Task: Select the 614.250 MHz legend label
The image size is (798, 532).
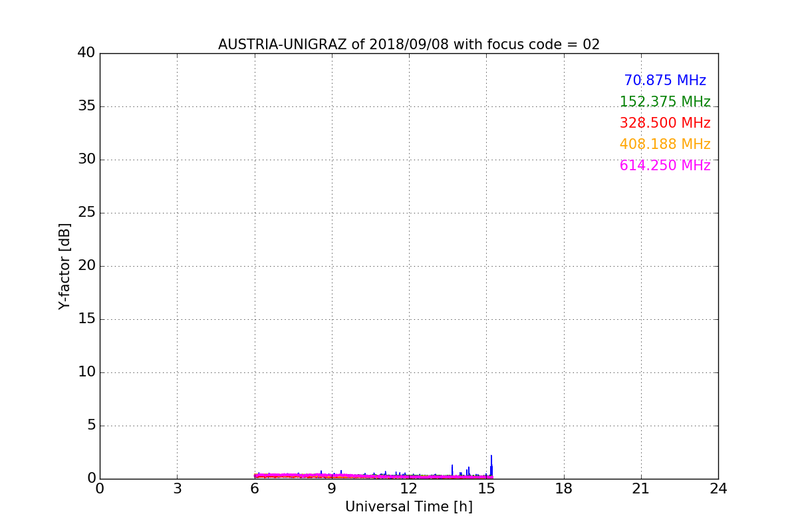Action: pos(665,166)
